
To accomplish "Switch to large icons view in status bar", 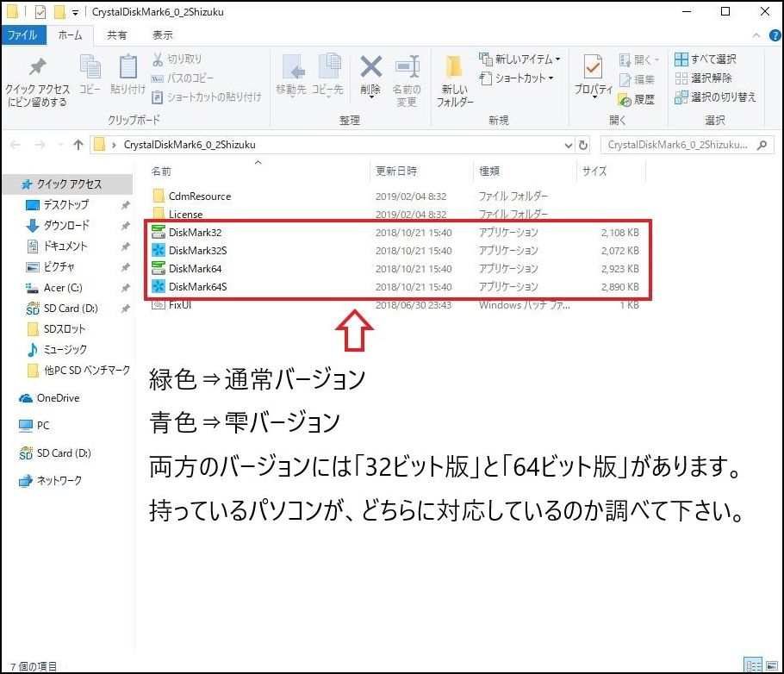I will 772,665.
